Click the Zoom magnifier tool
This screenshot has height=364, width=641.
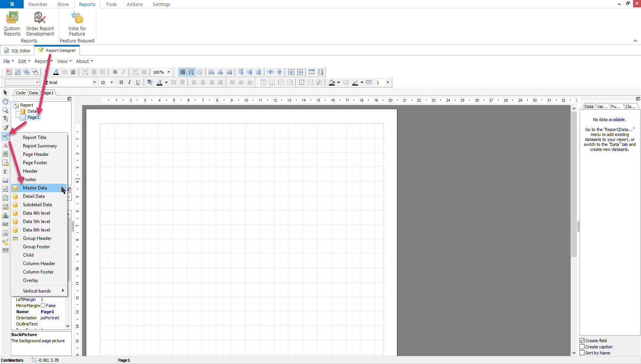pyautogui.click(x=5, y=110)
